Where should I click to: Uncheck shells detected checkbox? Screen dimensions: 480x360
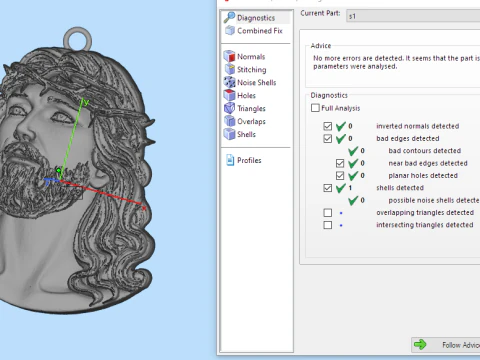point(328,188)
